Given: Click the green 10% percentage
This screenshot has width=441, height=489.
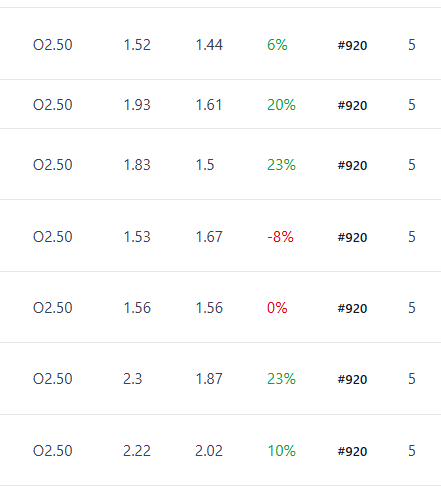Looking at the screenshot, I should click(281, 451).
